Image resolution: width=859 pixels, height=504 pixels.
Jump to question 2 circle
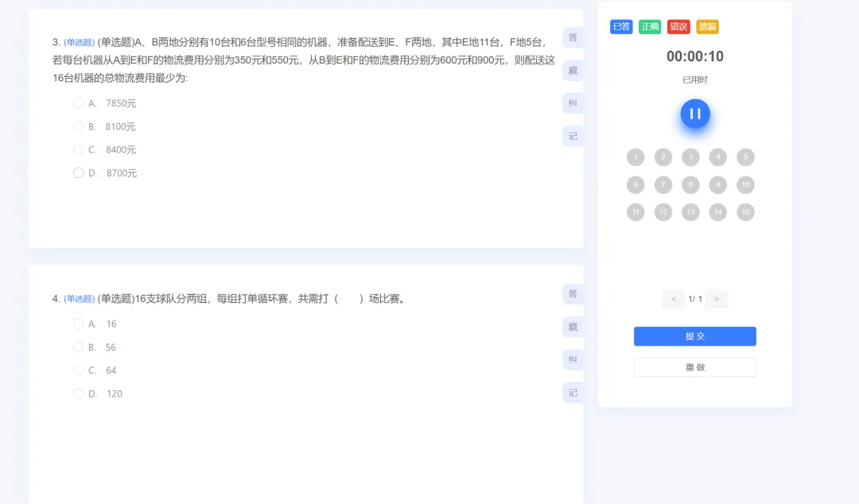click(x=663, y=157)
